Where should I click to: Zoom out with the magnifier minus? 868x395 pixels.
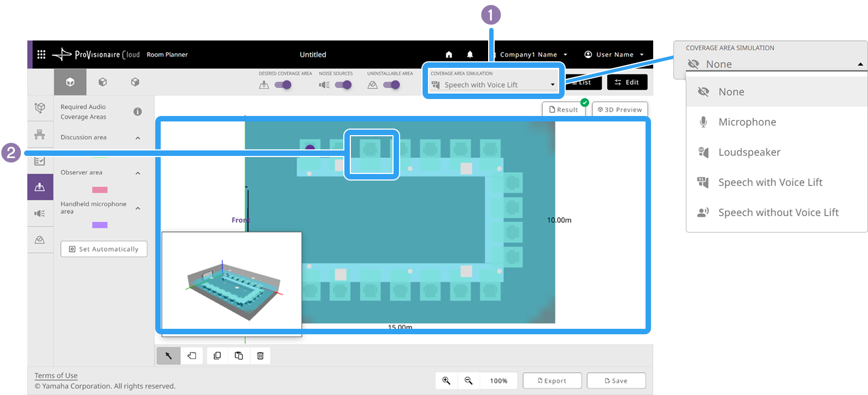click(468, 381)
